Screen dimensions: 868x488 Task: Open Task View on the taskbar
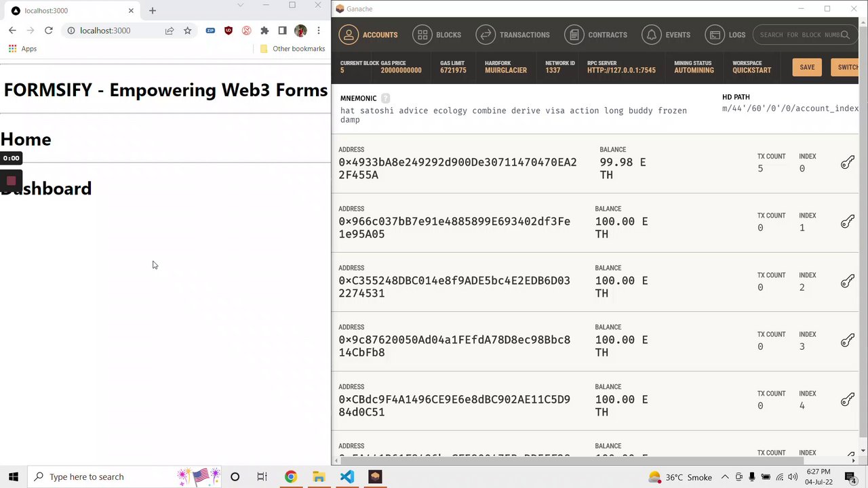pyautogui.click(x=262, y=476)
